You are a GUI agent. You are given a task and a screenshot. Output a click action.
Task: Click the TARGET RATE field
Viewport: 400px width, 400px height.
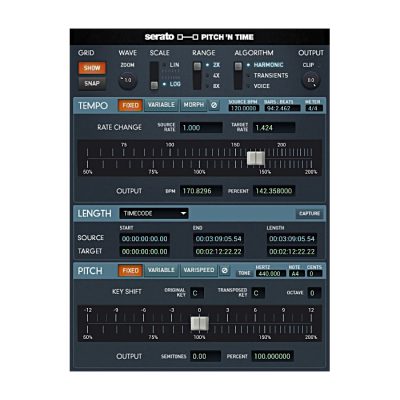tap(274, 128)
